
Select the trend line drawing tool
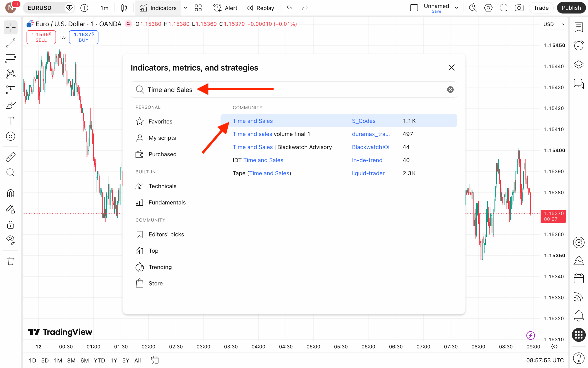10,43
